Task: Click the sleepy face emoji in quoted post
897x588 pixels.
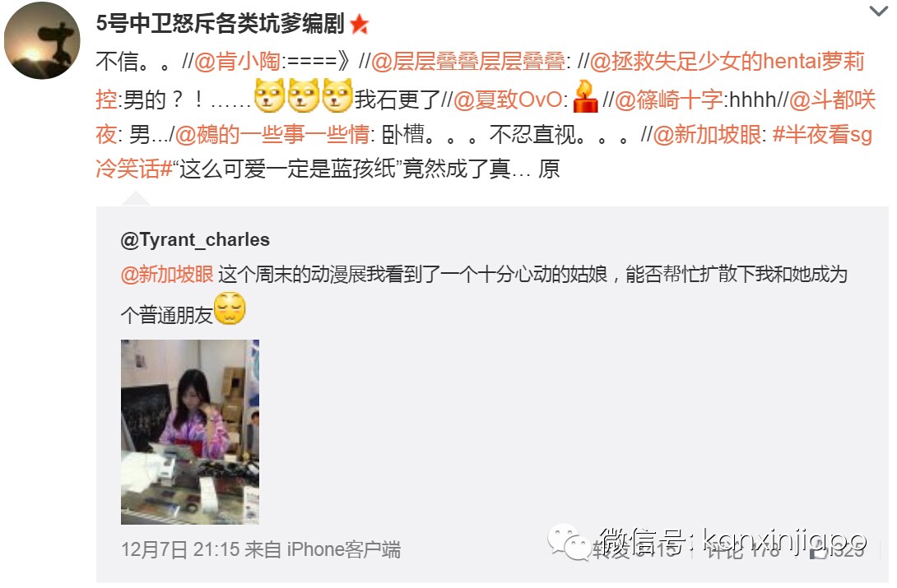Action: tap(230, 308)
